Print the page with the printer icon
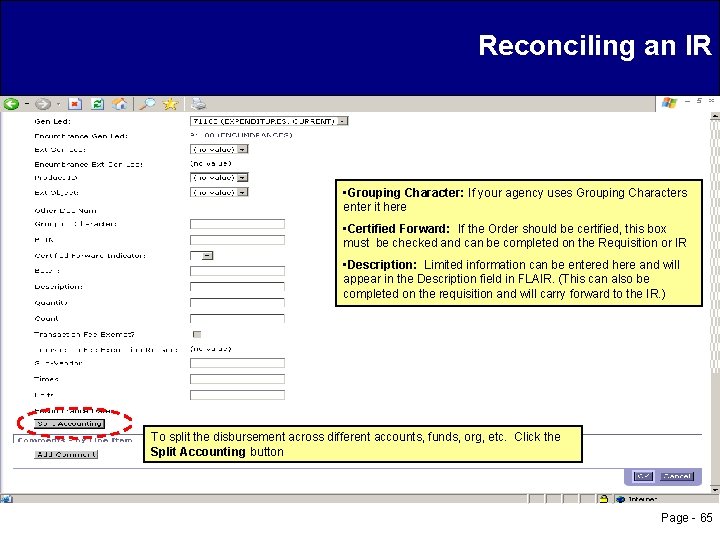The image size is (720, 540). (x=199, y=104)
